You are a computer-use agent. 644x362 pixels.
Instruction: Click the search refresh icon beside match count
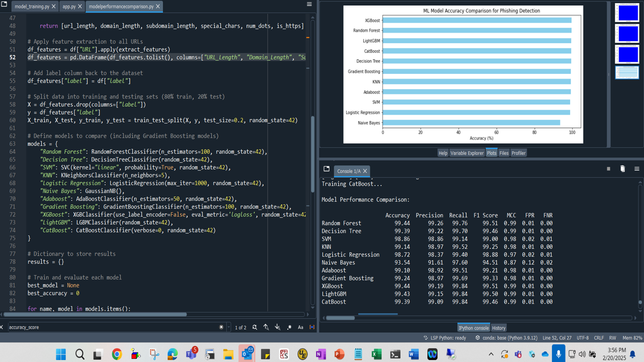255,327
